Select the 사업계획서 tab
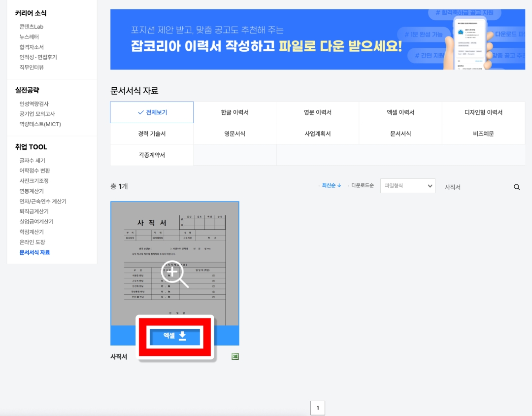This screenshot has width=532, height=416. click(318, 134)
